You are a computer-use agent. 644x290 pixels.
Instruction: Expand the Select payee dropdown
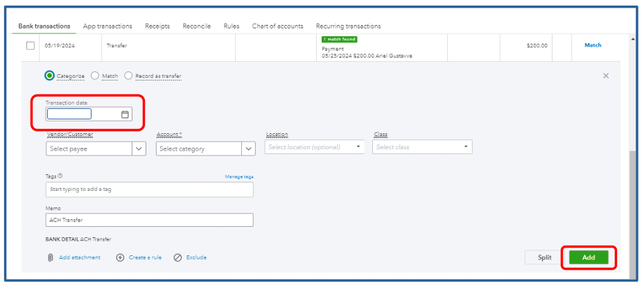tap(139, 148)
